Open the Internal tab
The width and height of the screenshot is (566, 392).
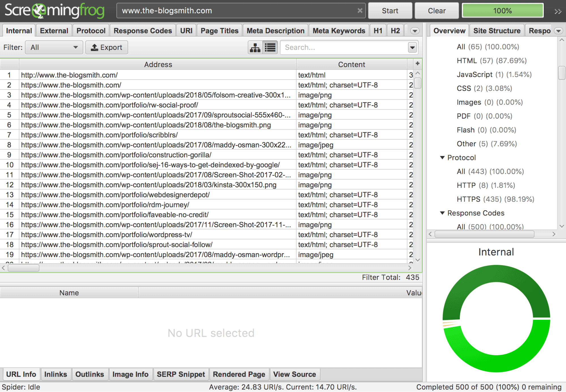[19, 31]
